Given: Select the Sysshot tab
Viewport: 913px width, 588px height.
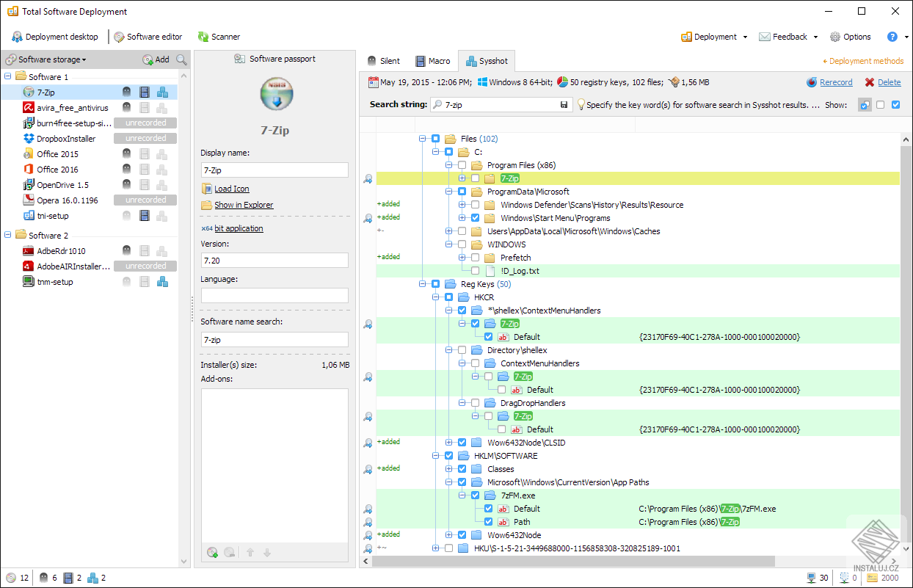Looking at the screenshot, I should point(487,61).
